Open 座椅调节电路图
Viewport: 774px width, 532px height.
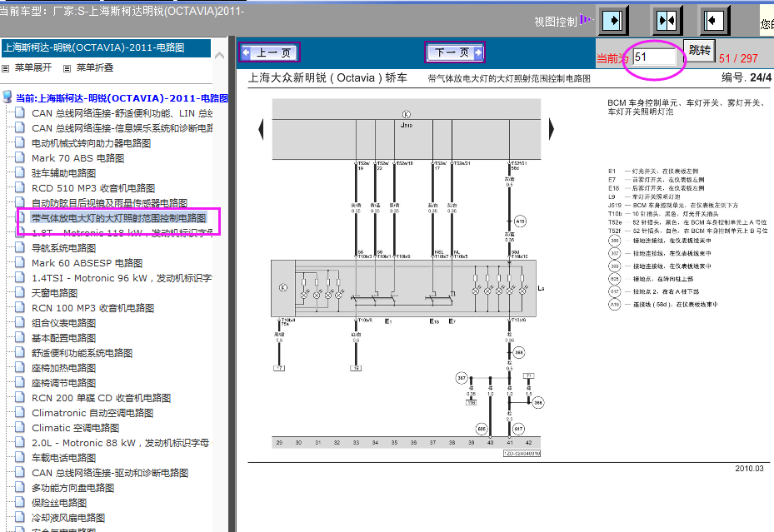(x=63, y=383)
